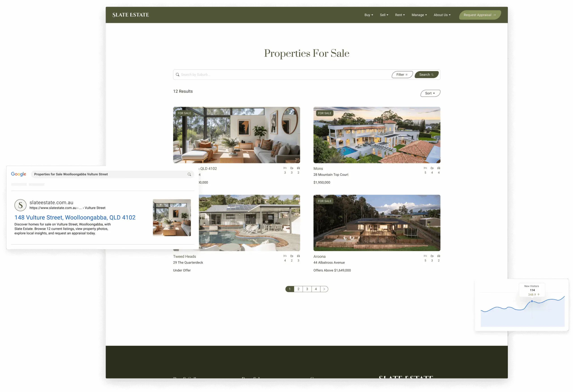This screenshot has width=573, height=392.
Task: Click the 12 Results count text
Action: click(x=183, y=91)
